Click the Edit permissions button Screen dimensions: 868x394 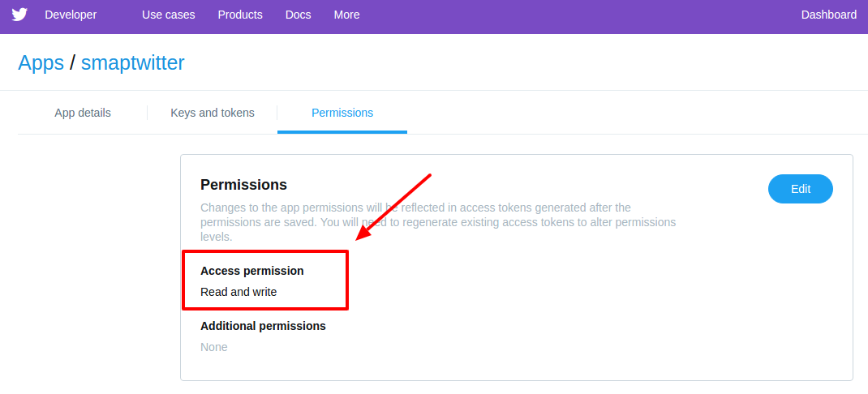[801, 189]
